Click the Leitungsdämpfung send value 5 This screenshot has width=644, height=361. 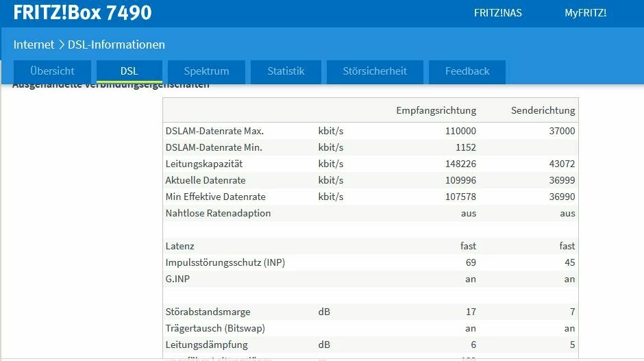point(573,345)
